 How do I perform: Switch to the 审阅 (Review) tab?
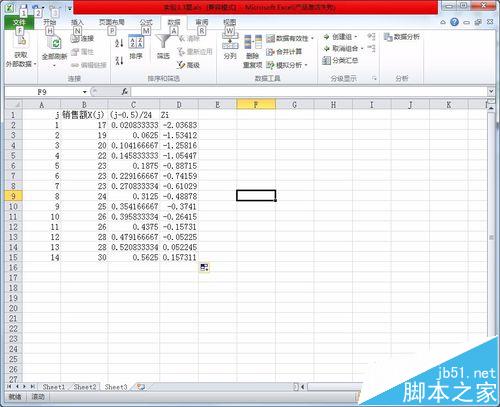point(201,22)
